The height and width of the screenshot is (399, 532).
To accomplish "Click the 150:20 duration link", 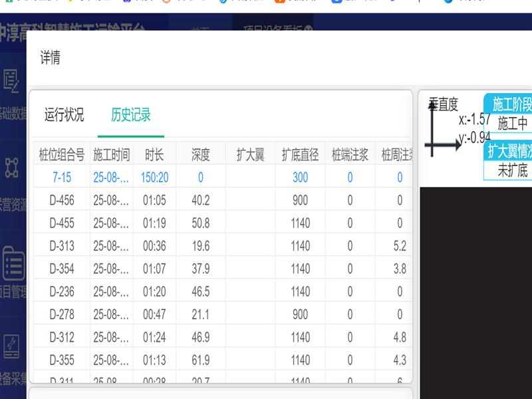I will coord(154,178).
